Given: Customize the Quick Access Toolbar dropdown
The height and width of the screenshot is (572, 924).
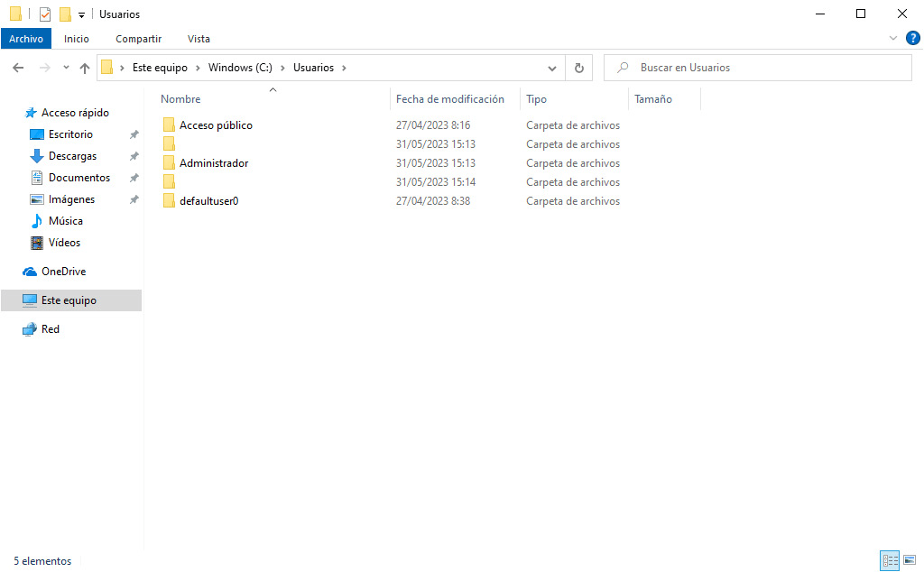Looking at the screenshot, I should [81, 15].
